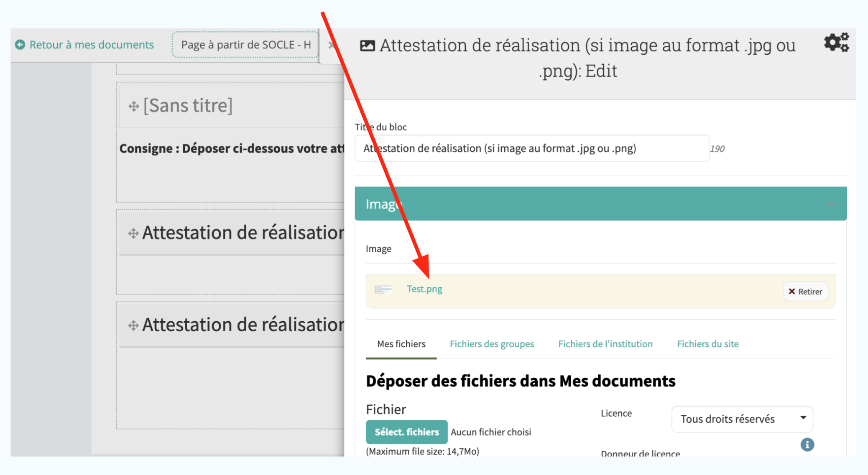
Task: Switch to the Mes fichiers tab
Action: click(x=401, y=344)
